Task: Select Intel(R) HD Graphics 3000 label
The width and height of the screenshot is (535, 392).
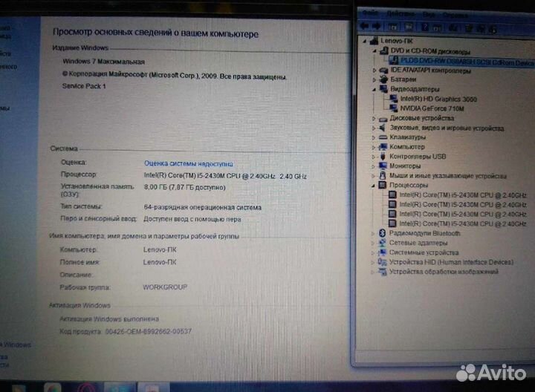Action: pos(438,99)
